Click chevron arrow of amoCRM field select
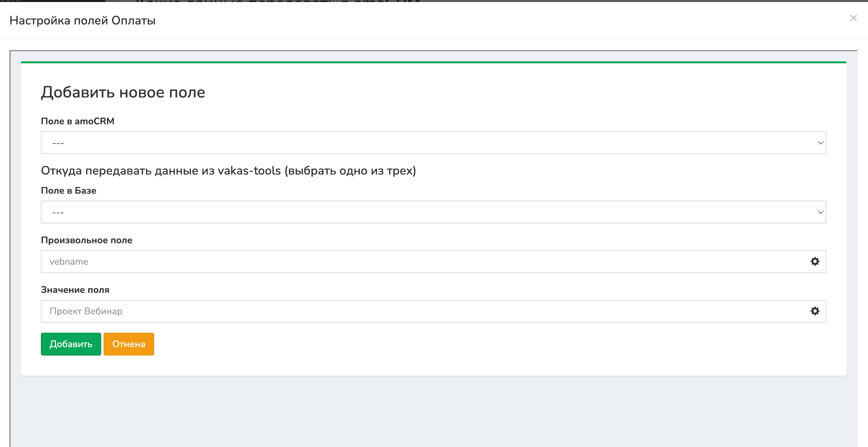The height and width of the screenshot is (447, 868). coord(820,143)
